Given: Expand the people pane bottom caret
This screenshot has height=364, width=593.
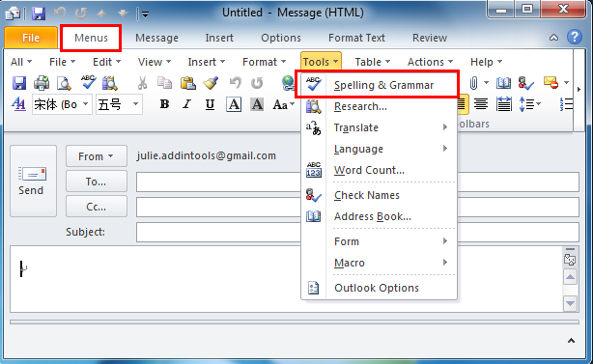Looking at the screenshot, I should 571,341.
